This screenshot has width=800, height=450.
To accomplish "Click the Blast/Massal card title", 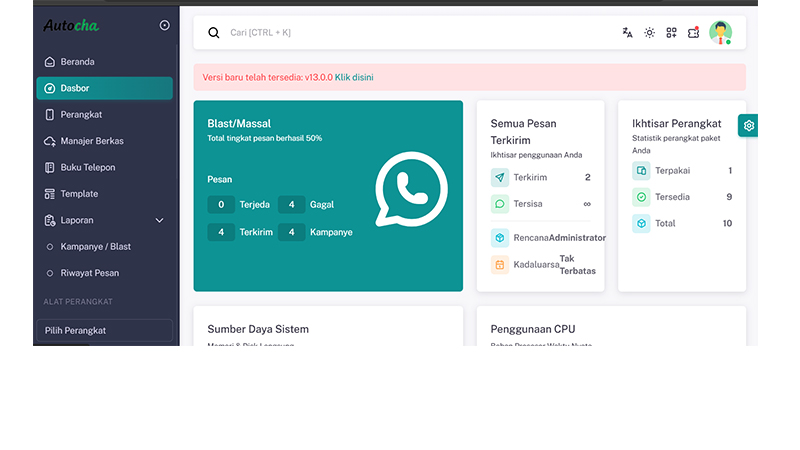I will tap(239, 123).
